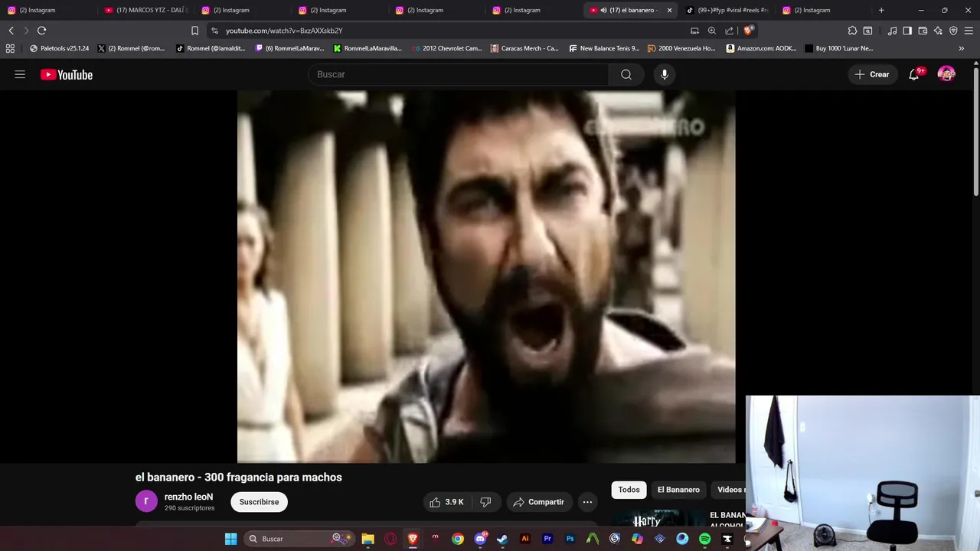Viewport: 980px width, 551px height.
Task: Click the video player frame
Action: (x=486, y=277)
